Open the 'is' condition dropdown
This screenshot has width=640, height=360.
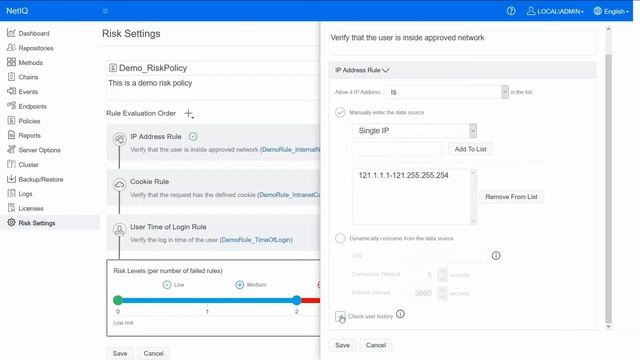click(x=447, y=92)
